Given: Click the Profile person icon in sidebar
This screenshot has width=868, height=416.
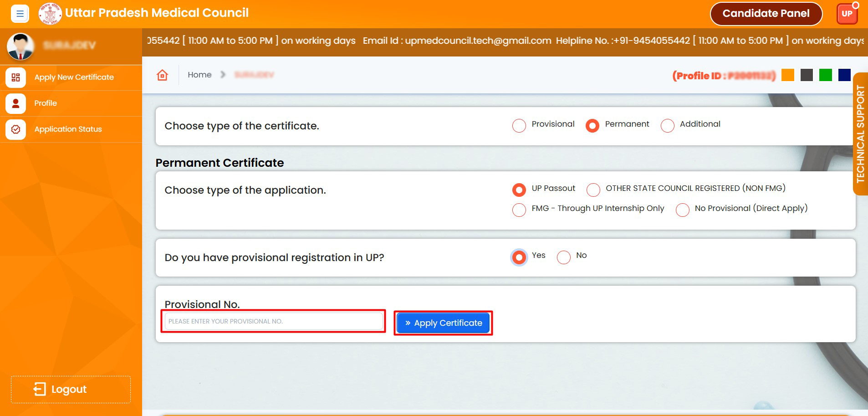Looking at the screenshot, I should (15, 103).
